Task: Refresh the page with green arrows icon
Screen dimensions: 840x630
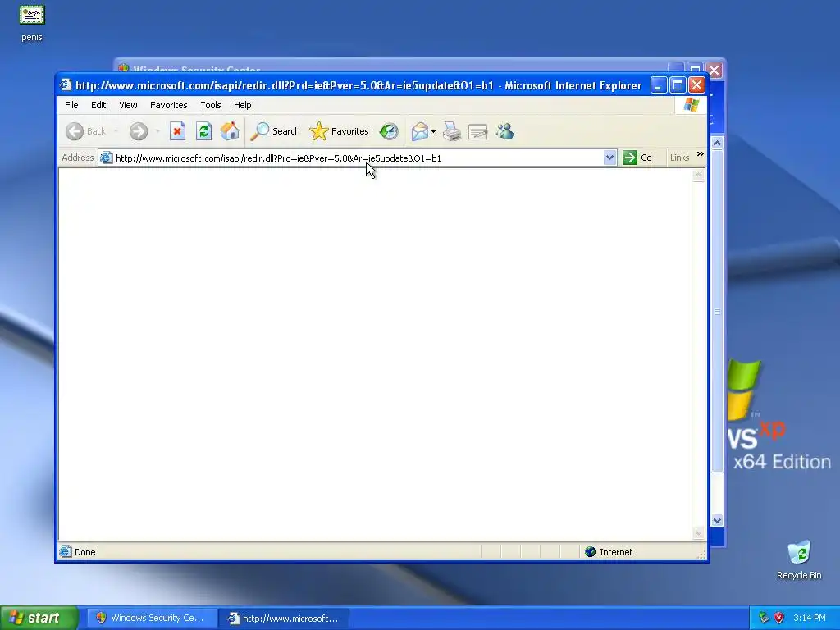Action: point(203,131)
